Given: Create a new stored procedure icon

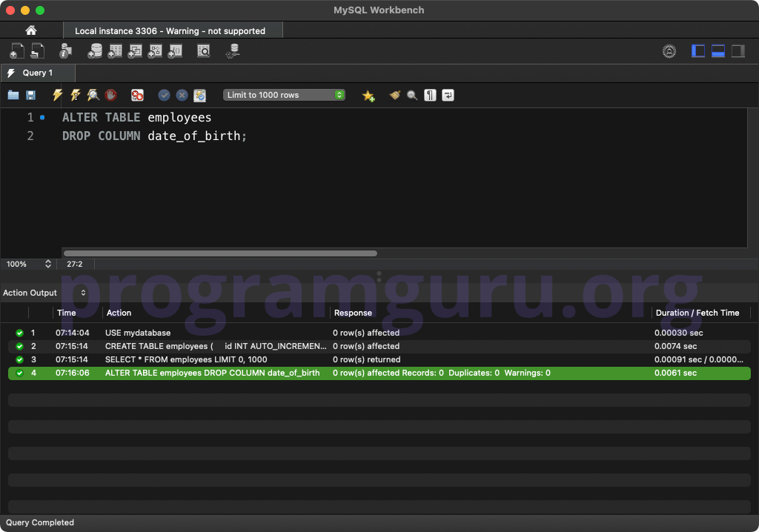Looking at the screenshot, I should coord(155,51).
